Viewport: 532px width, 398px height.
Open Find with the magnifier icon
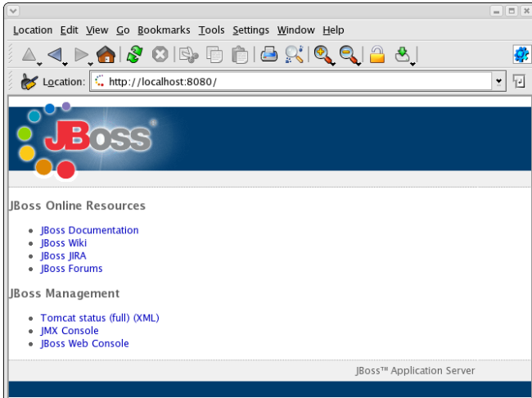(x=294, y=54)
